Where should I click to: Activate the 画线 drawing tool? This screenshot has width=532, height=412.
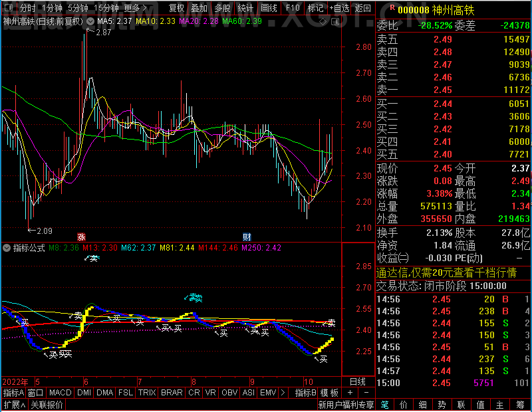269,8
